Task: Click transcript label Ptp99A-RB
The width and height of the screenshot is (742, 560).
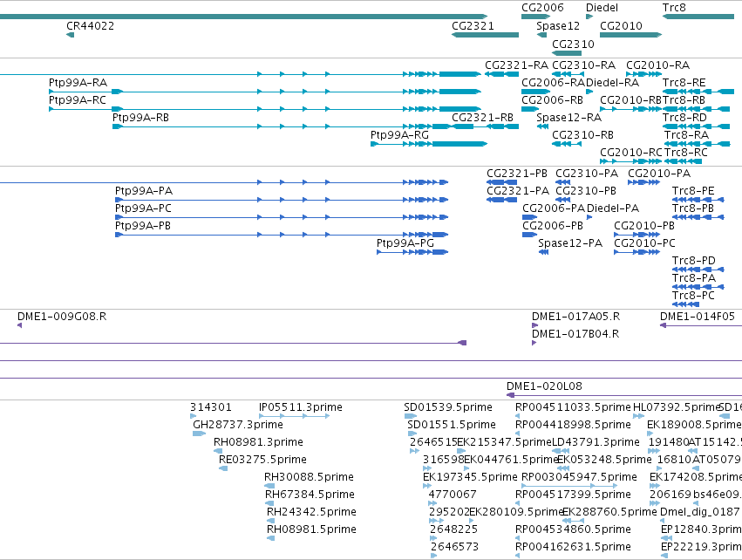Action: click(140, 118)
